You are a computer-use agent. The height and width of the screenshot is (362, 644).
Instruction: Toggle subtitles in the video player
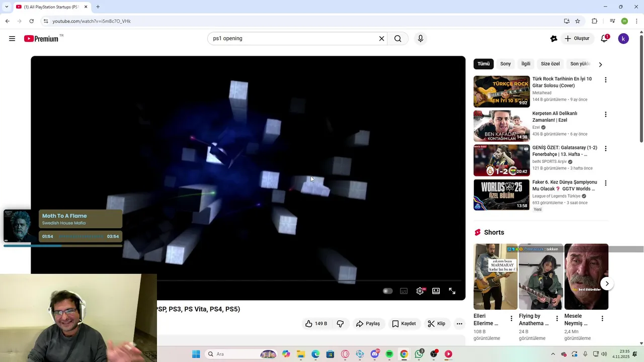coord(404,291)
